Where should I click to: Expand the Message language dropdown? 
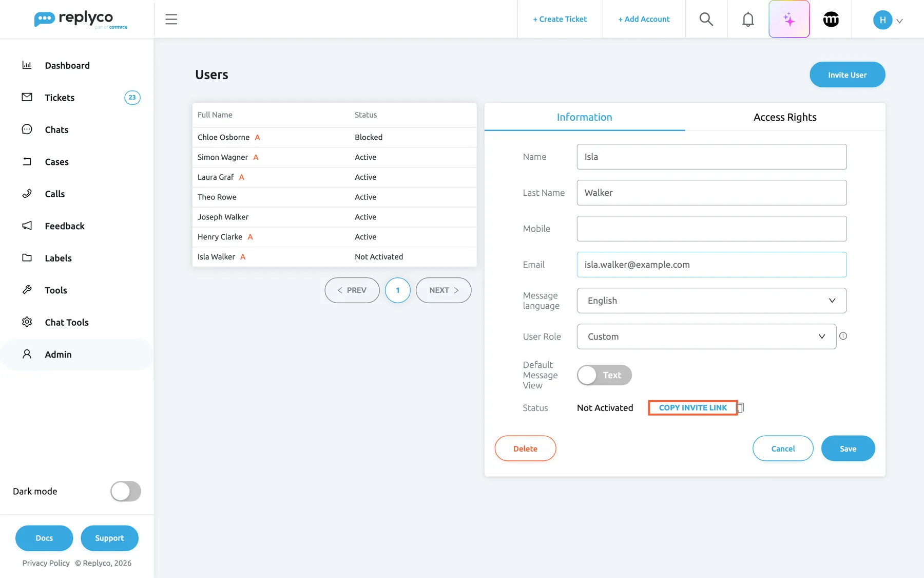711,301
